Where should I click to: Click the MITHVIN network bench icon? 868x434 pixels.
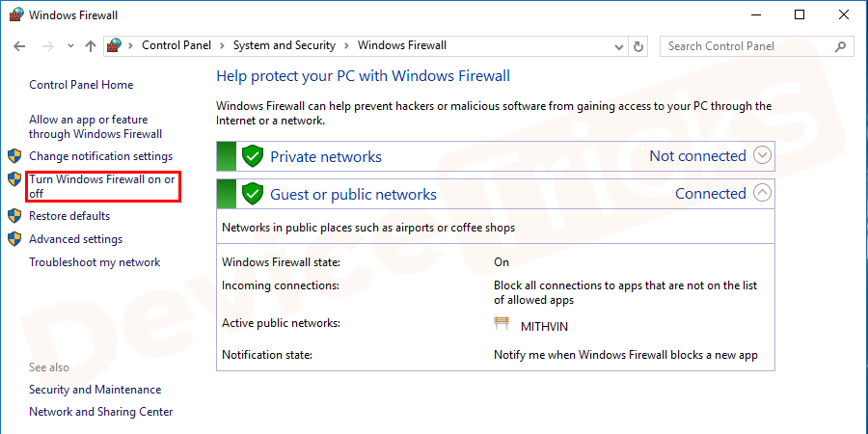pos(502,323)
